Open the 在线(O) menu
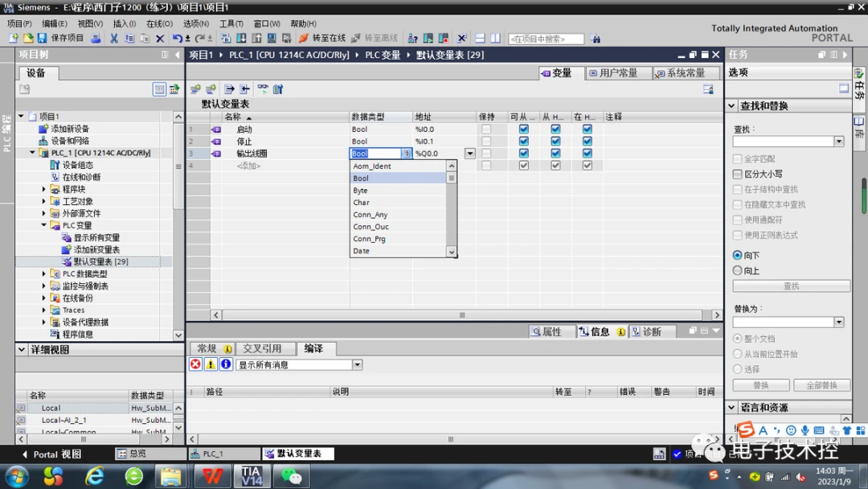 point(159,23)
